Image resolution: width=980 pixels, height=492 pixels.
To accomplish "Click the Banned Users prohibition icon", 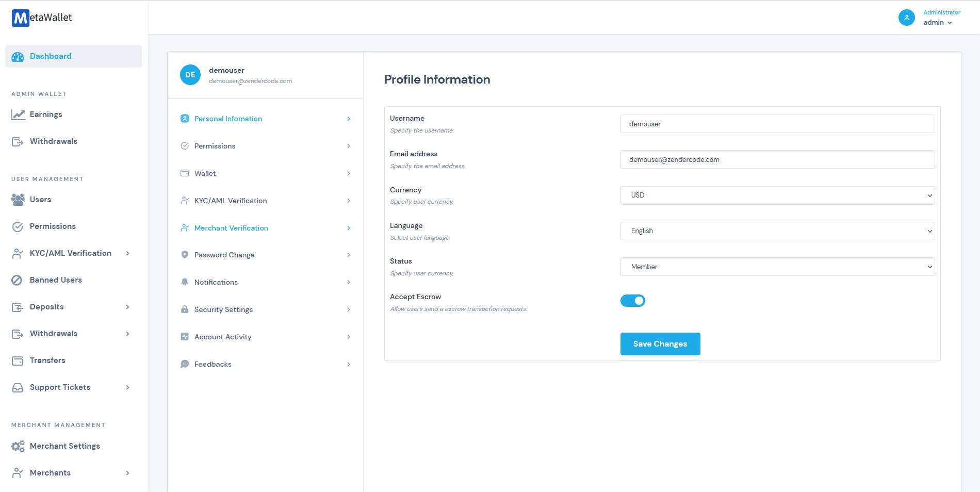I will tap(17, 280).
